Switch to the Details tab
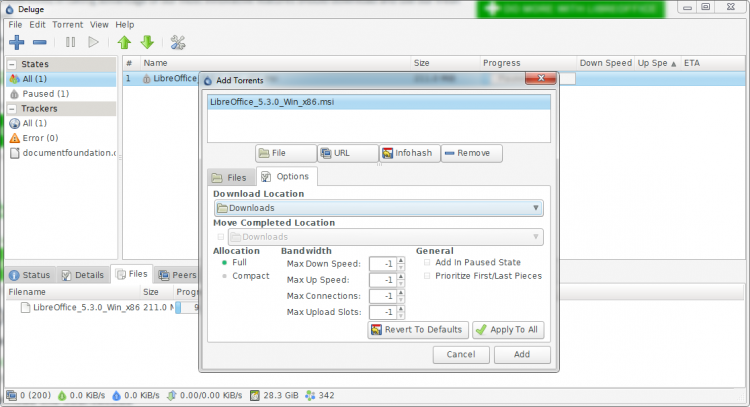The height and width of the screenshot is (407, 750). (x=83, y=275)
